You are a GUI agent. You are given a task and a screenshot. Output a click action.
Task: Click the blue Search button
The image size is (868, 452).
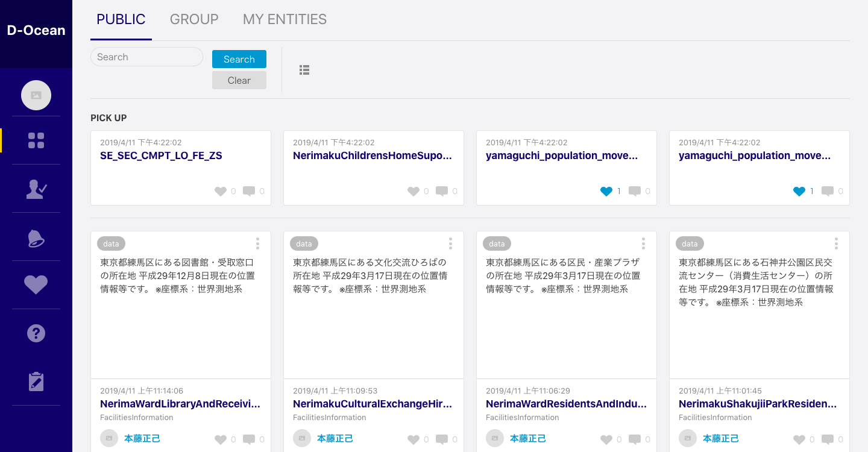click(x=239, y=59)
